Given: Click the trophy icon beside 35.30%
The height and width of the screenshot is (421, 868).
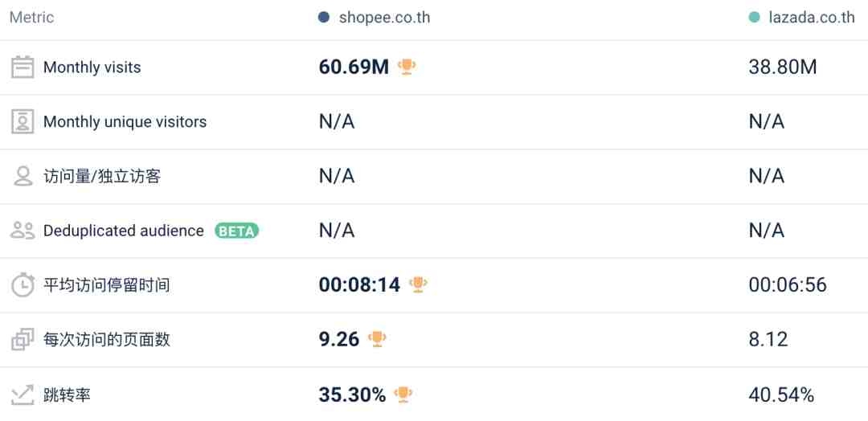Looking at the screenshot, I should (403, 394).
